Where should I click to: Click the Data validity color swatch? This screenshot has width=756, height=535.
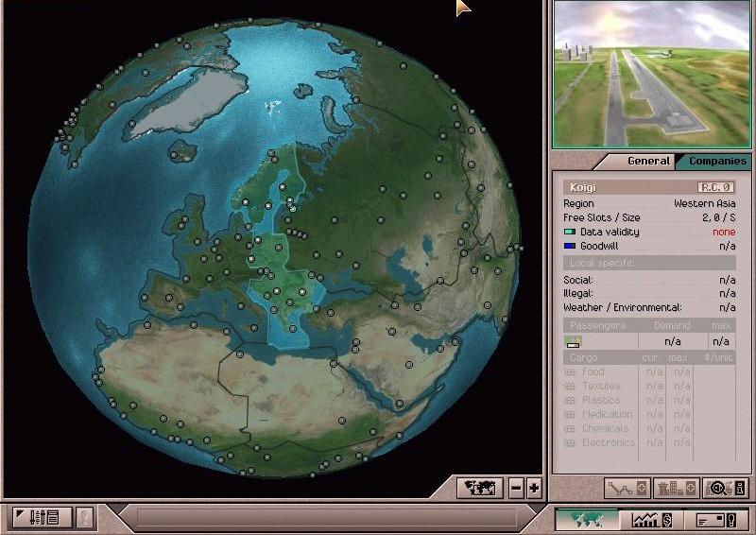pyautogui.click(x=570, y=232)
